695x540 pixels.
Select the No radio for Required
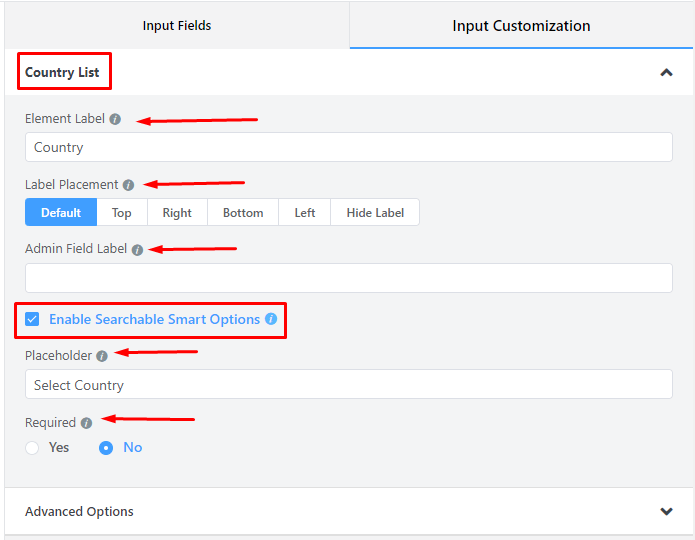[x=106, y=448]
